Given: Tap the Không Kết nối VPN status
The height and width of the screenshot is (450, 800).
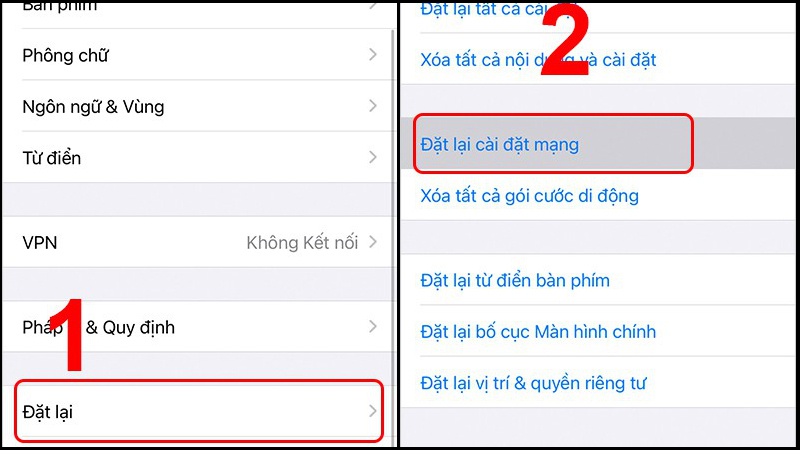Looking at the screenshot, I should click(x=302, y=242).
